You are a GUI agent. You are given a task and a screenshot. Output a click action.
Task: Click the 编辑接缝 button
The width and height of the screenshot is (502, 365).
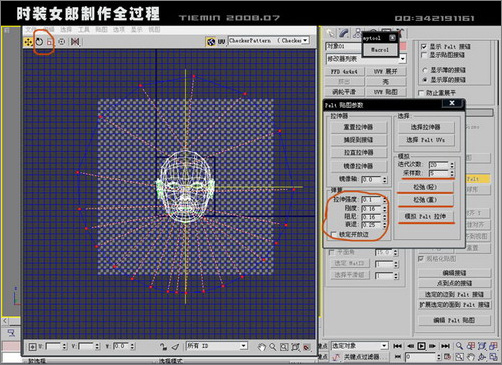(x=455, y=273)
